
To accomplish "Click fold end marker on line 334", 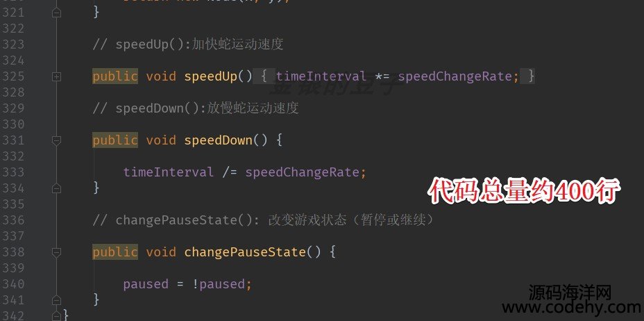I will coord(57,188).
